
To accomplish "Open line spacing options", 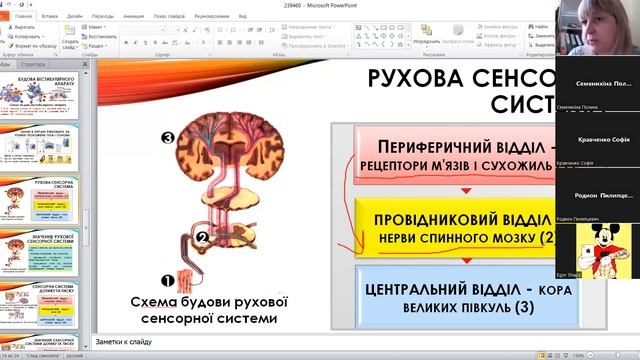I will 272,30.
